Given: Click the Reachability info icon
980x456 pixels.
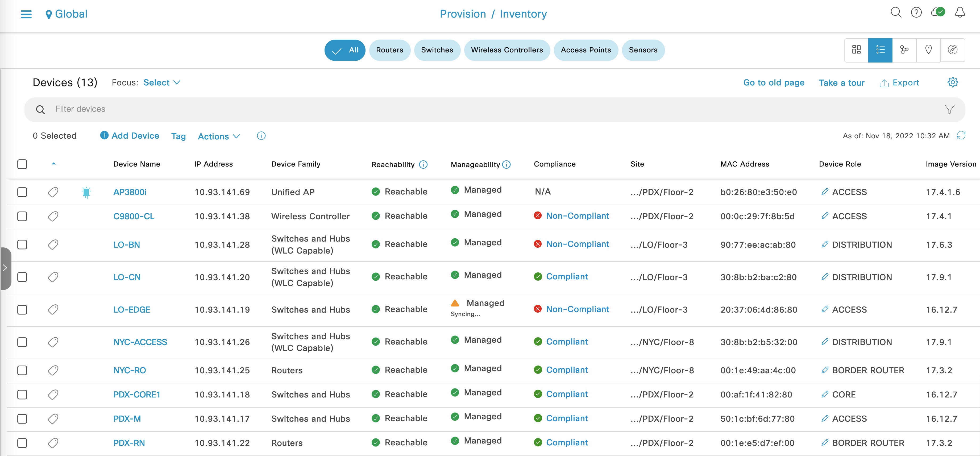Looking at the screenshot, I should [x=423, y=164].
